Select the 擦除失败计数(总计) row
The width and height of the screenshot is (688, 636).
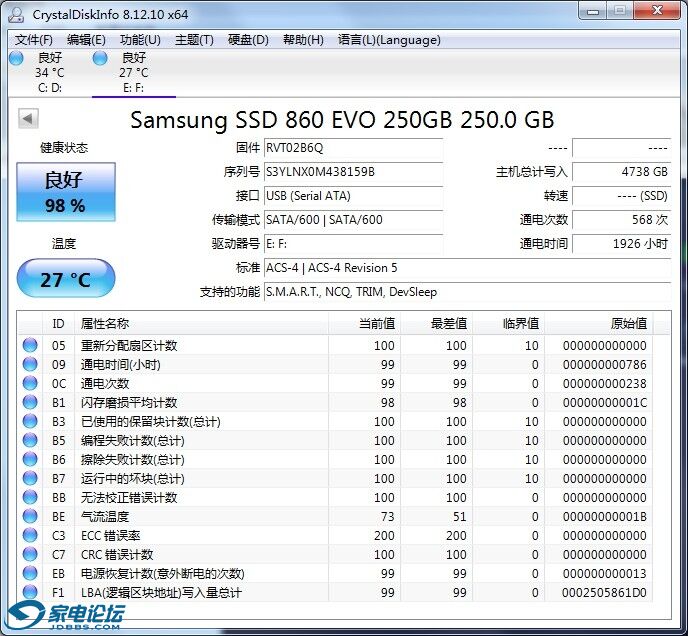pyautogui.click(x=335, y=459)
